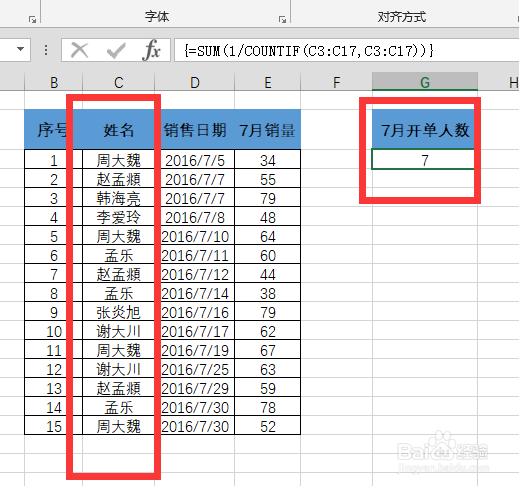Select column G header

[425, 82]
